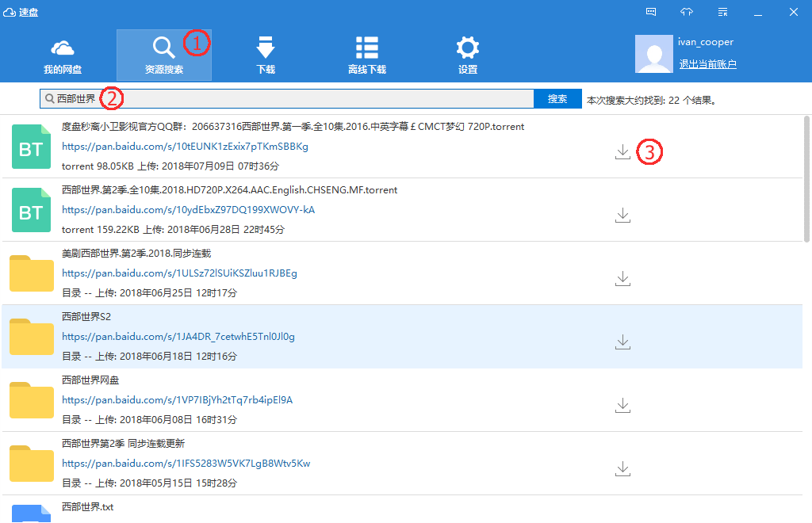Click the feedback message icon in title bar
Screen dimensions: 812x523
[651, 12]
